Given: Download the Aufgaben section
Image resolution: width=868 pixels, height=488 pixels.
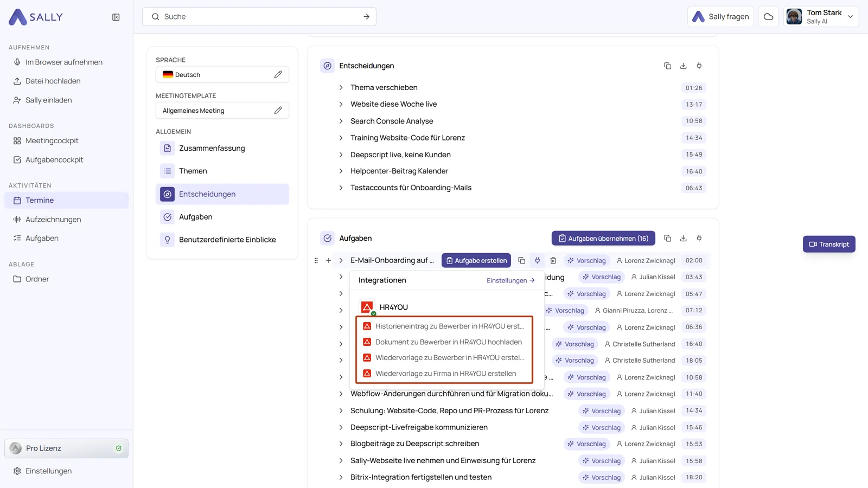Looking at the screenshot, I should click(684, 239).
